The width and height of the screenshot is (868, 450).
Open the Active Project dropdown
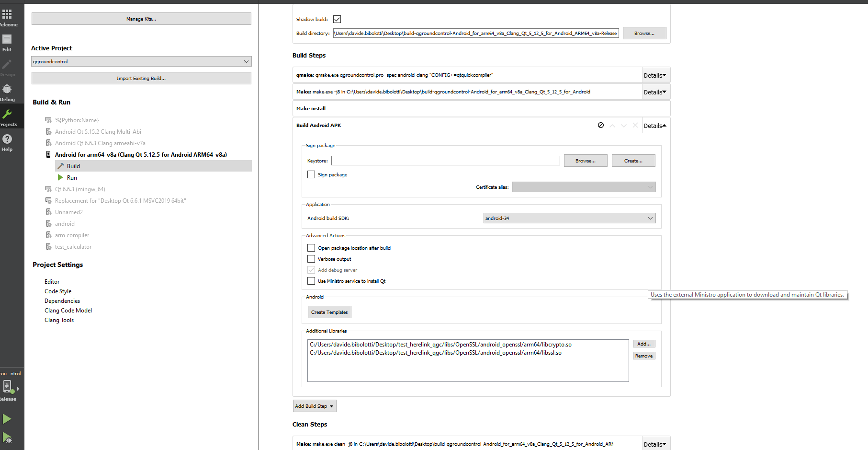(x=141, y=61)
